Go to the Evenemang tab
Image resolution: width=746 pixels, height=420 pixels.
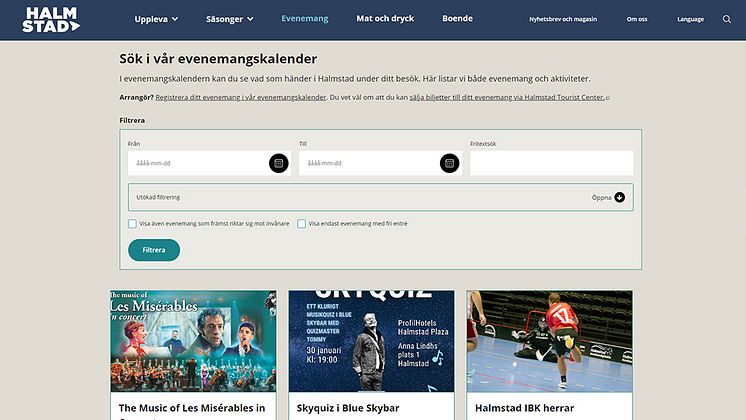point(304,19)
